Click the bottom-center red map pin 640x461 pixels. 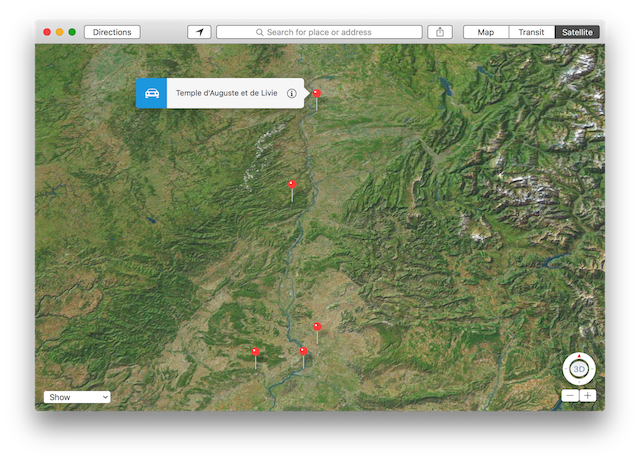pyautogui.click(x=303, y=352)
